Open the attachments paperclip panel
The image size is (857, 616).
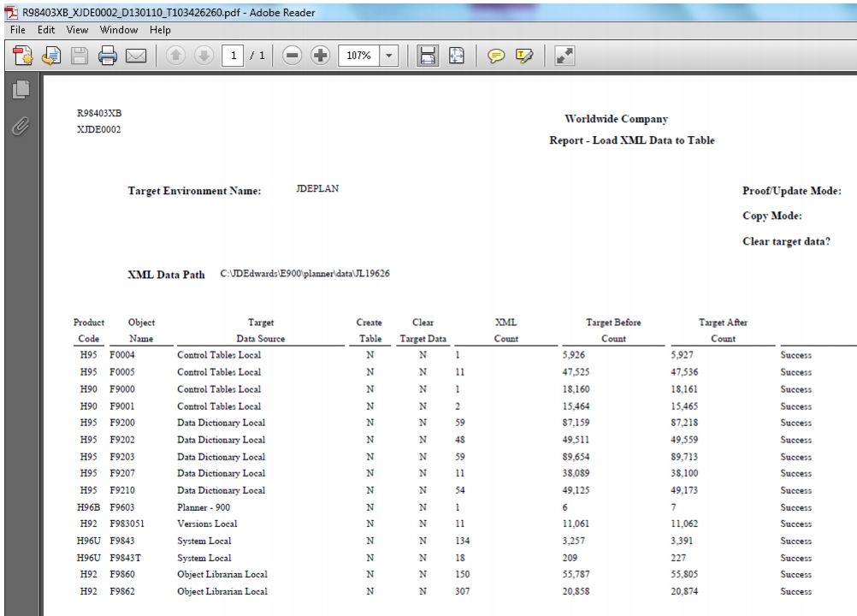pyautogui.click(x=21, y=127)
